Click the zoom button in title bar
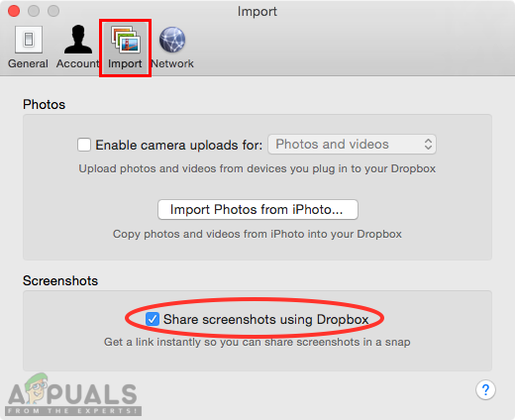 click(x=53, y=11)
